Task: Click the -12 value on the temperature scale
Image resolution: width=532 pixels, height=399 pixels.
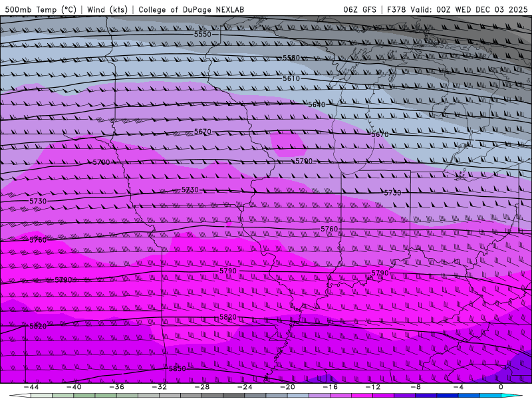Action: coord(373,387)
